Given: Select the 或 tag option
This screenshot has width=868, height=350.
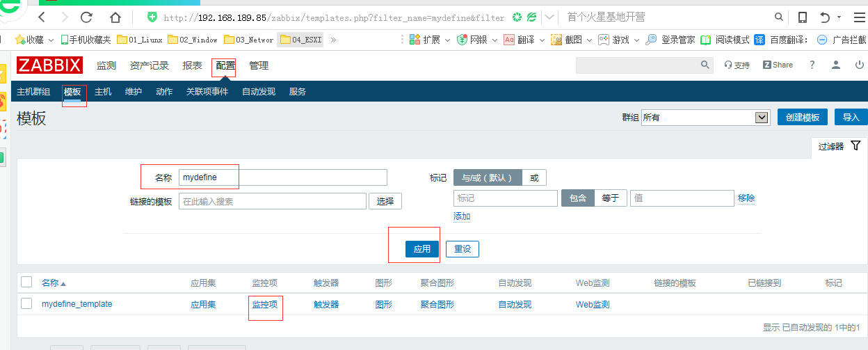Looking at the screenshot, I should pos(534,177).
